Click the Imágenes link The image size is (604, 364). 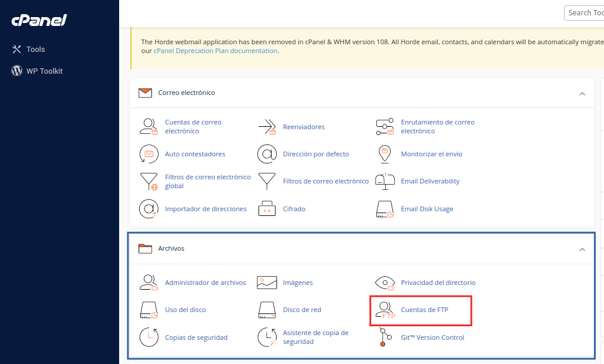coord(298,283)
